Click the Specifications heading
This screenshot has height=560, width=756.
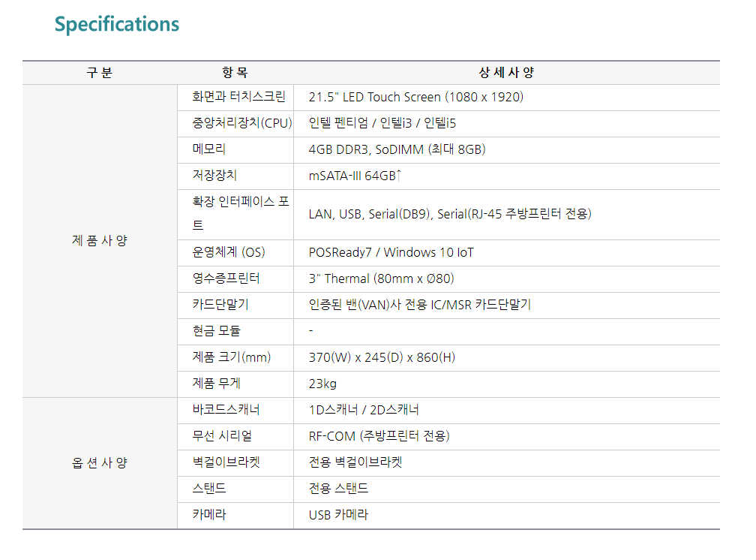[x=117, y=24]
